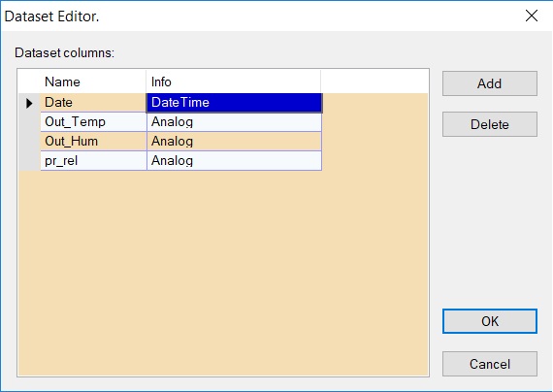553x392 pixels.
Task: Select pr_rel's Analog info cell
Action: coord(234,161)
